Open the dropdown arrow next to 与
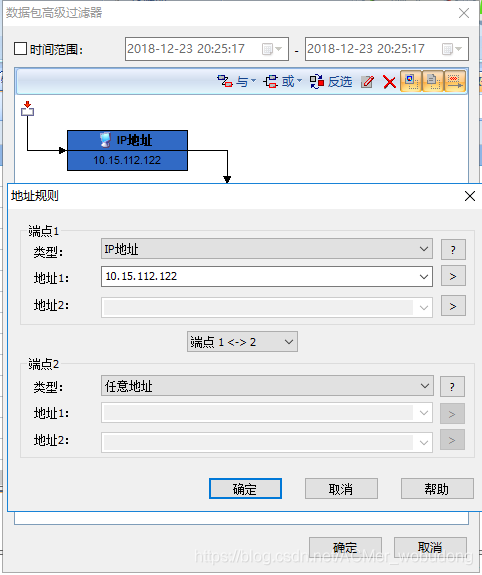This screenshot has width=482, height=575. point(253,81)
